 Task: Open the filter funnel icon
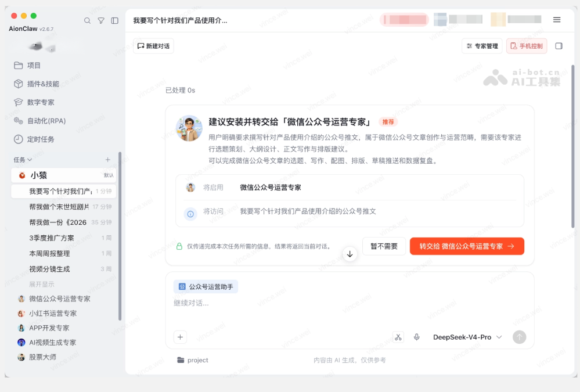pos(101,21)
